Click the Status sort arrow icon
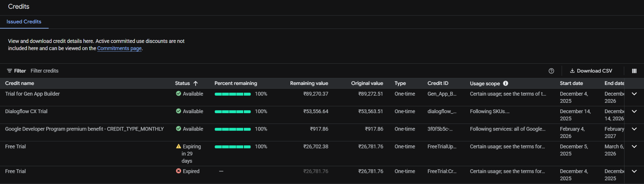 point(196,83)
